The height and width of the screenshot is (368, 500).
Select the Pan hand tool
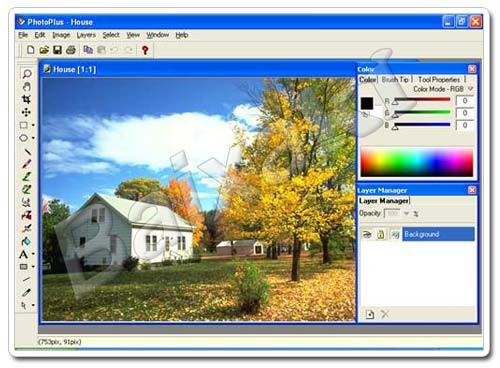click(26, 87)
